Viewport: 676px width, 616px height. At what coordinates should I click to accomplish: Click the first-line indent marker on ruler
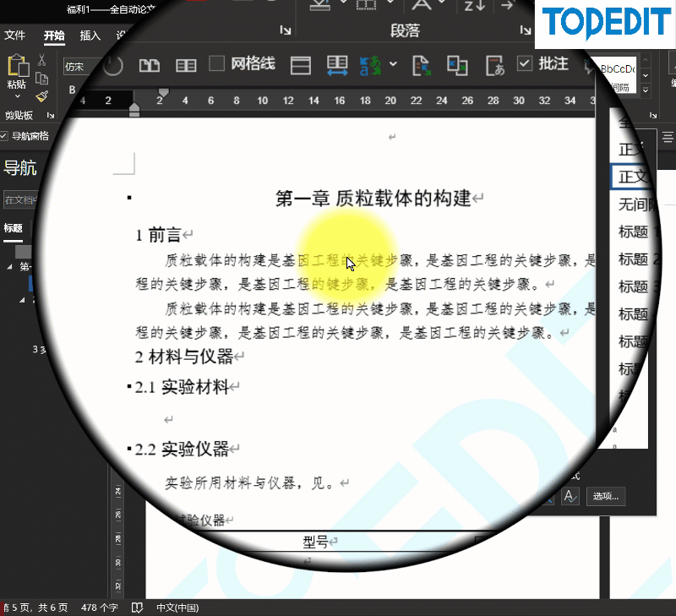click(x=163, y=92)
